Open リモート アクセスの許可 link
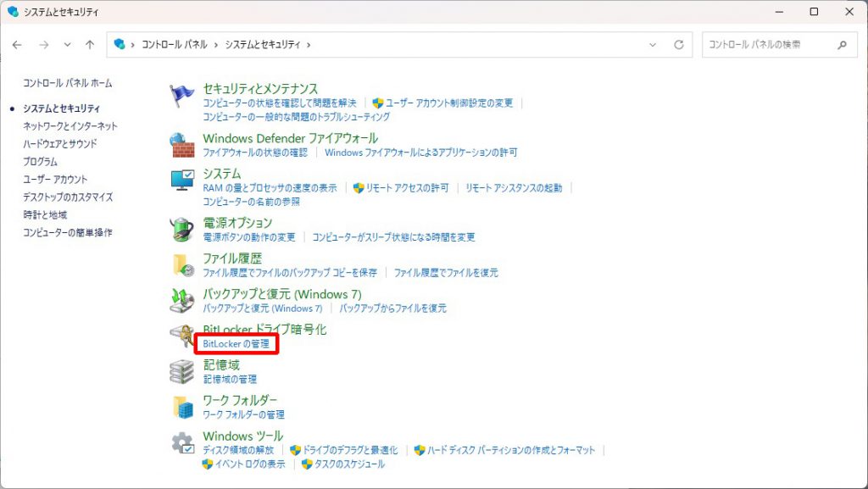This screenshot has height=489, width=868. (x=407, y=188)
